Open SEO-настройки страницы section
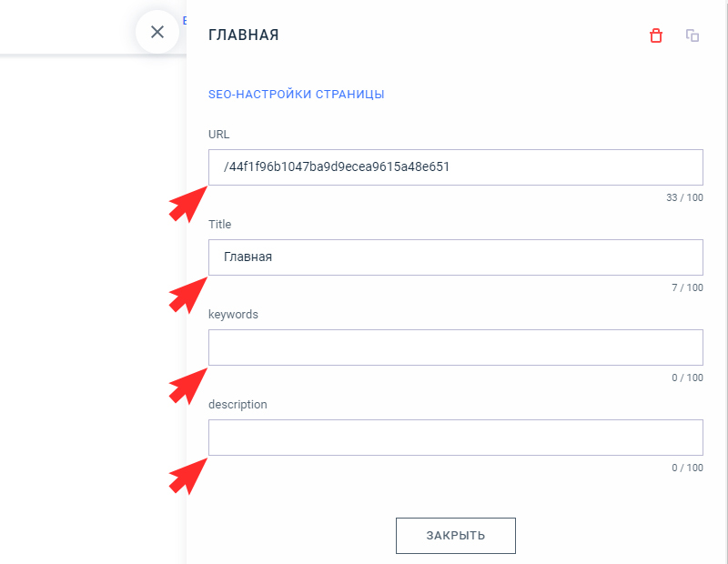728x564 pixels. click(297, 95)
